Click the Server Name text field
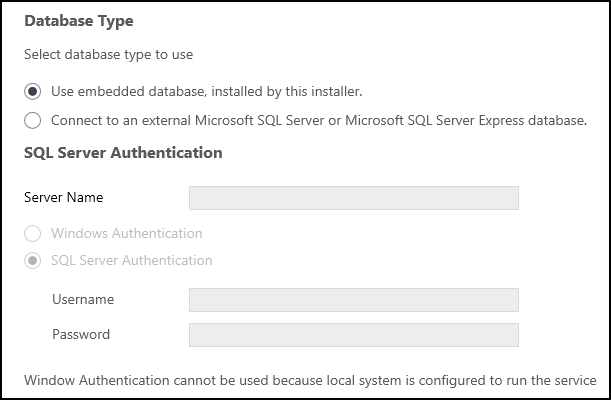The height and width of the screenshot is (400, 611). 354,198
